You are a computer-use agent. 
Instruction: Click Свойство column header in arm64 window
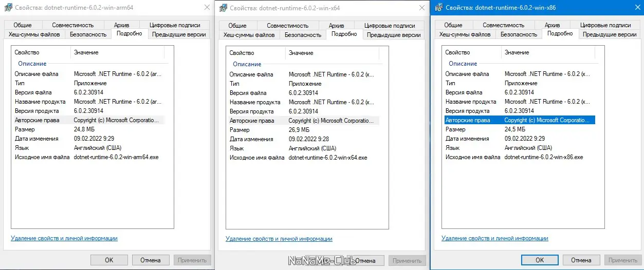tap(41, 52)
